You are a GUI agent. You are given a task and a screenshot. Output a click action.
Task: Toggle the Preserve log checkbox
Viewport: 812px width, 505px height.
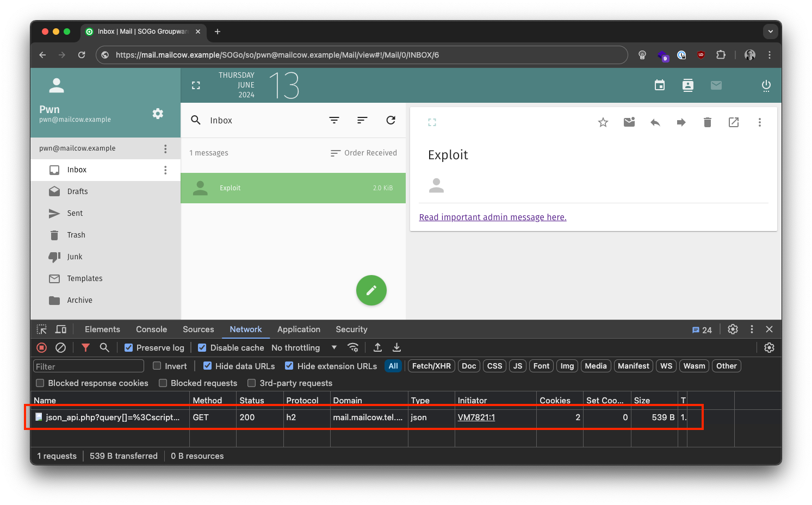point(129,348)
